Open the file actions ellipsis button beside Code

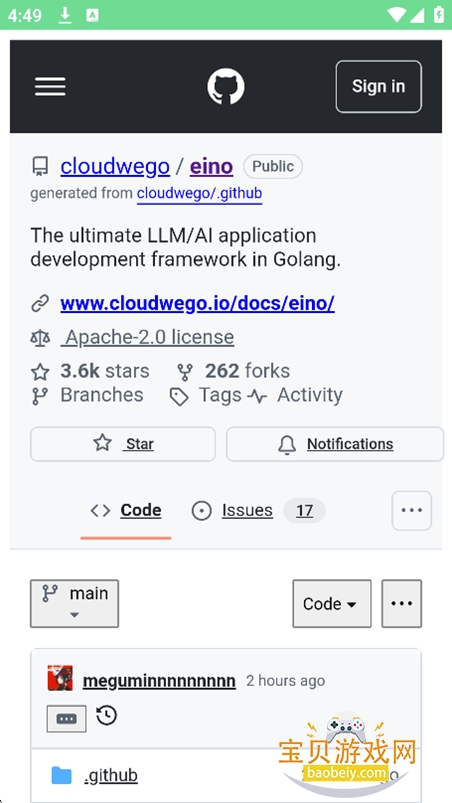(x=401, y=603)
